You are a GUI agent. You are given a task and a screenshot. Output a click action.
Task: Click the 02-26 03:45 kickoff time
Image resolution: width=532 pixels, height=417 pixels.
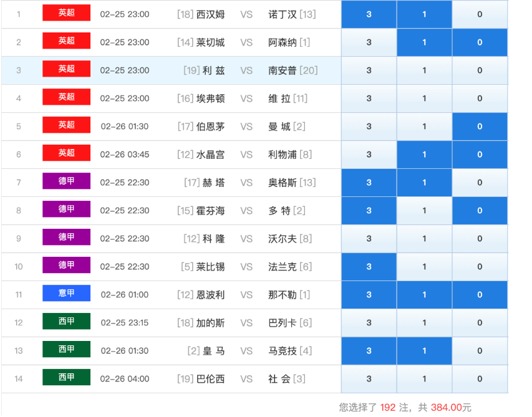125,155
